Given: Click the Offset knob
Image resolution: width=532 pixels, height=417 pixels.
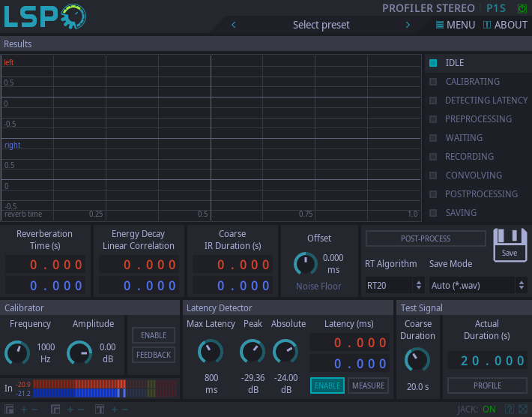Looking at the screenshot, I should [x=305, y=262].
